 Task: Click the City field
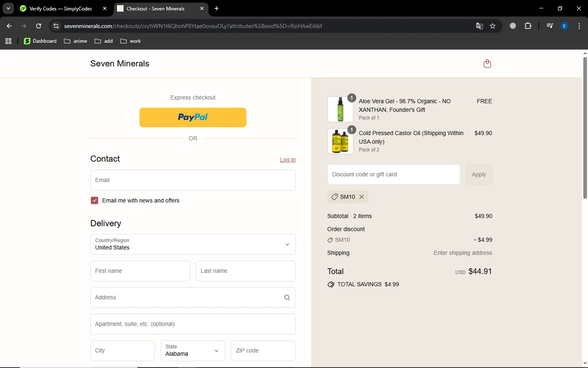[x=123, y=350]
